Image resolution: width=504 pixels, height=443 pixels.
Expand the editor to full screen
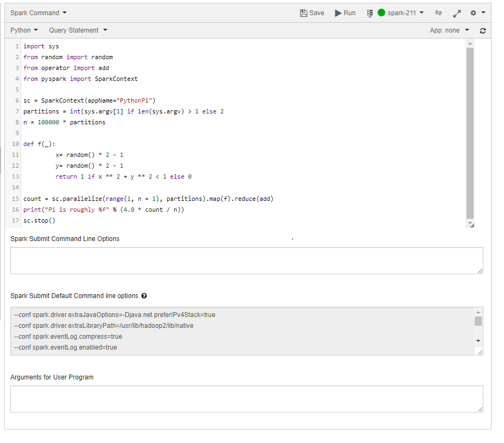pyautogui.click(x=456, y=12)
